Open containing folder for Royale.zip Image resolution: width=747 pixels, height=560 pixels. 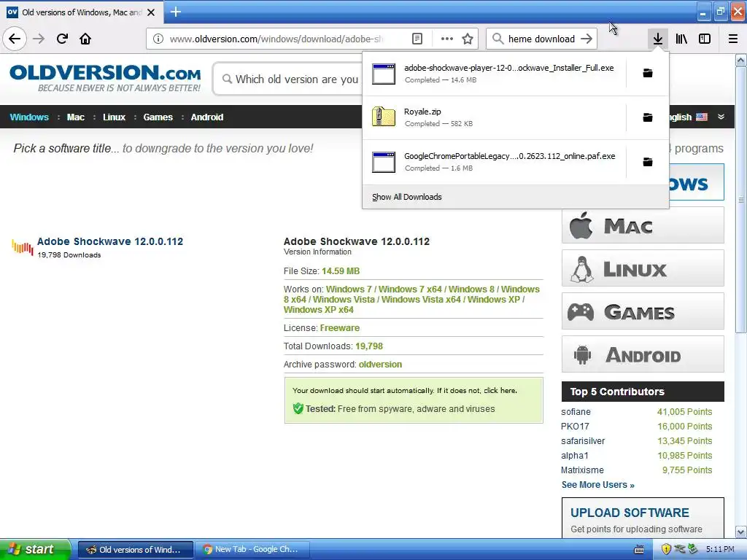click(648, 117)
